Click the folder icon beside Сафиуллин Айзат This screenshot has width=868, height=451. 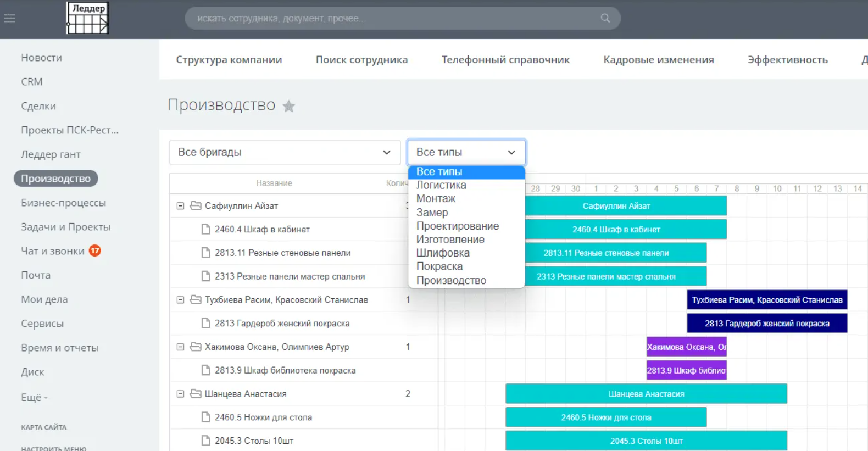tap(196, 206)
